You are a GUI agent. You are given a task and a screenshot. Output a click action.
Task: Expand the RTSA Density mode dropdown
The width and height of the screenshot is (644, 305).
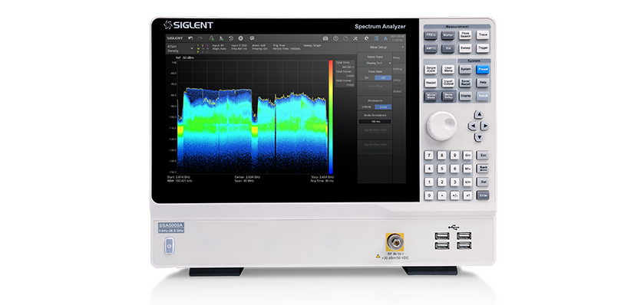[x=180, y=48]
